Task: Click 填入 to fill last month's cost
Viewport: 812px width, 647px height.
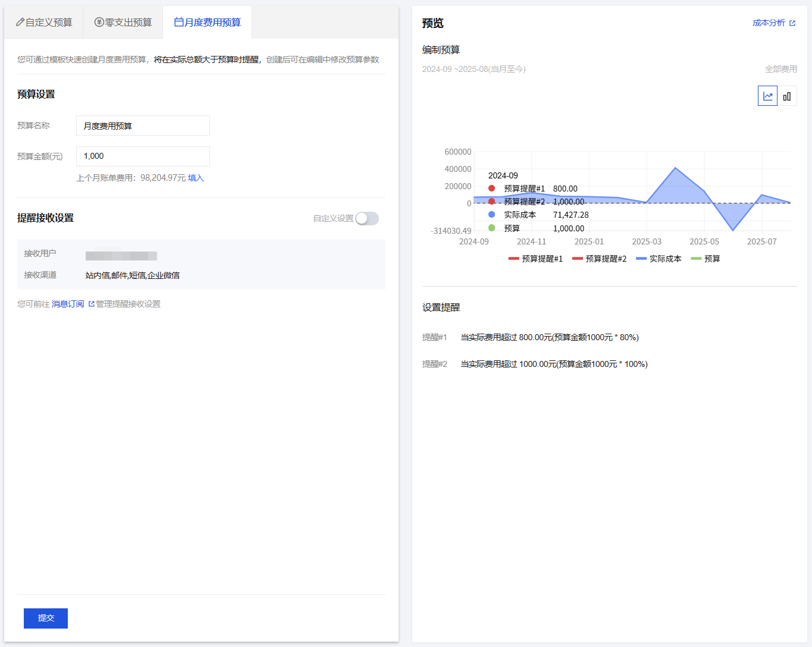Action: 196,178
